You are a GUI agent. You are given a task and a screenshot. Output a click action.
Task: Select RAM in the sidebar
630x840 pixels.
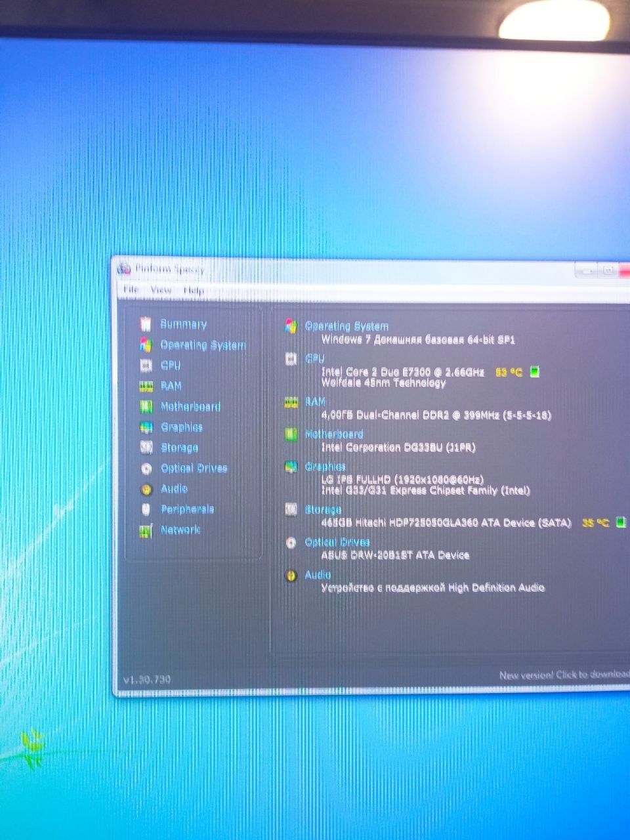pyautogui.click(x=171, y=386)
